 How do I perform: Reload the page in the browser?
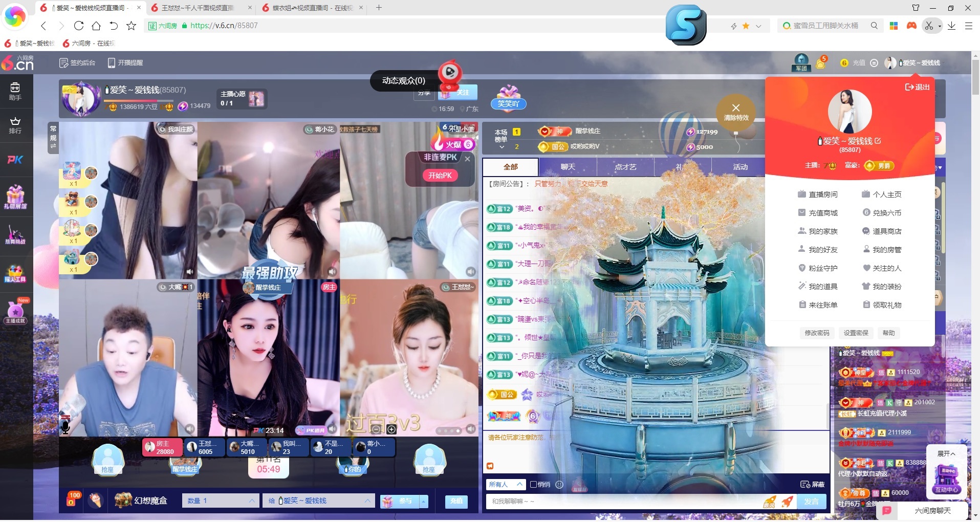click(x=79, y=26)
